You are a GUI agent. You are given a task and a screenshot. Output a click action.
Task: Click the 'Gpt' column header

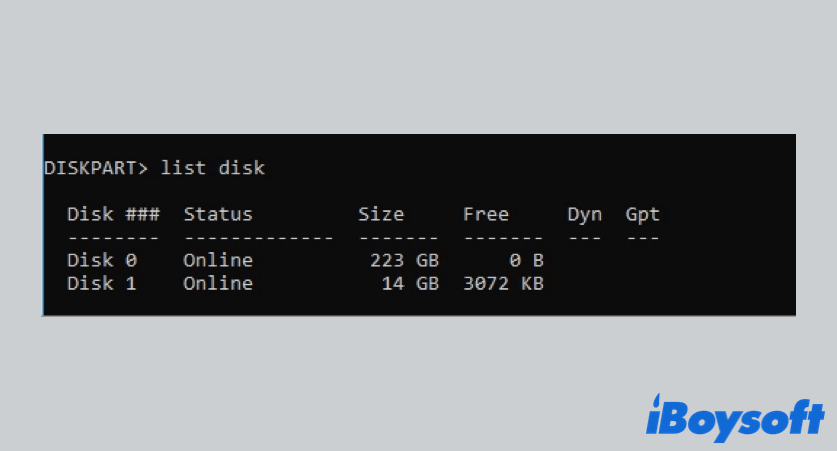click(x=643, y=215)
